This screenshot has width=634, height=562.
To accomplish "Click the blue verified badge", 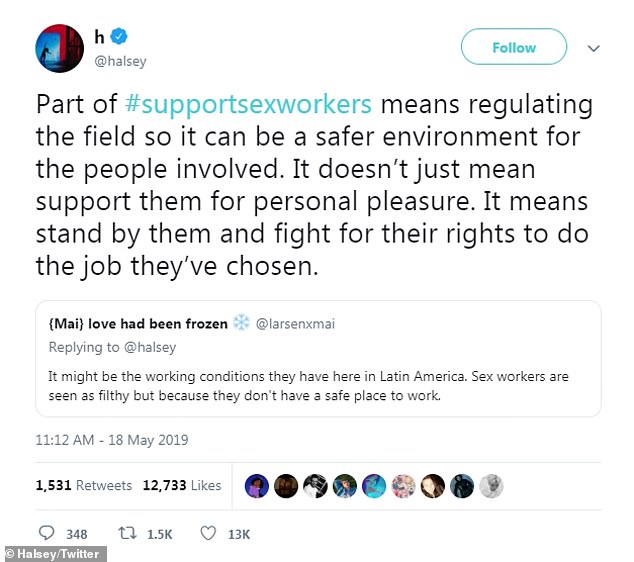I will pos(120,37).
